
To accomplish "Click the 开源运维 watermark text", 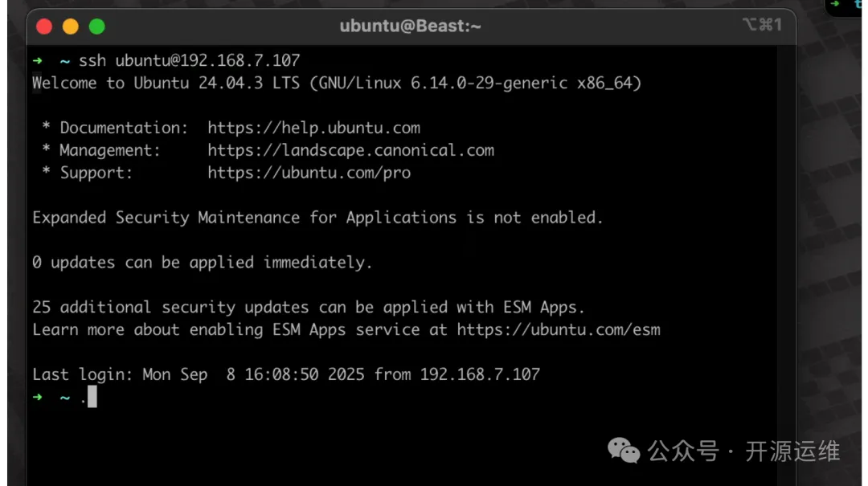I will click(792, 451).
